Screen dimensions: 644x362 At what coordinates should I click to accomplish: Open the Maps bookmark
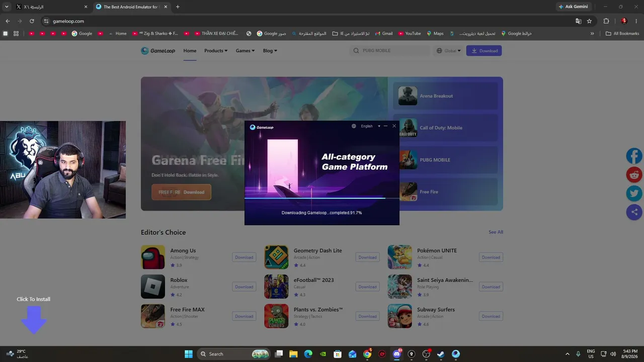(x=435, y=34)
